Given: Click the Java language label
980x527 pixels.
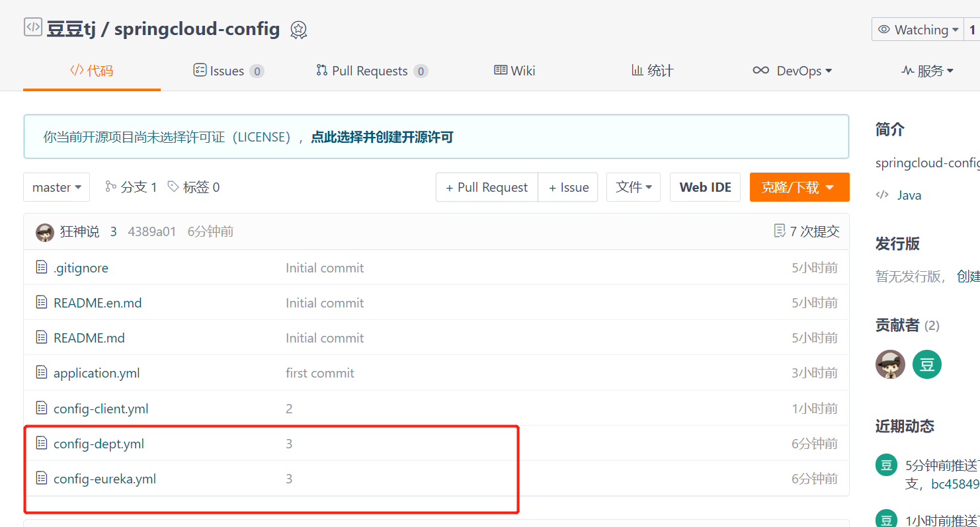Looking at the screenshot, I should pos(909,195).
